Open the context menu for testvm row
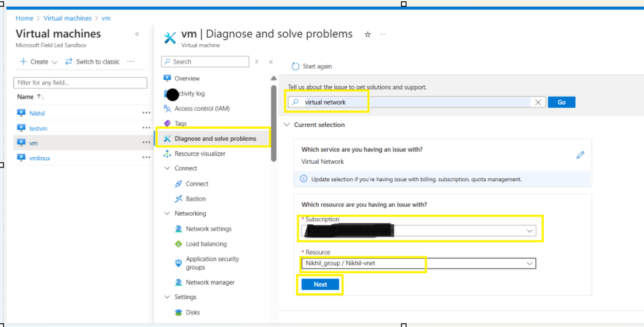The width and height of the screenshot is (644, 327). coord(146,128)
